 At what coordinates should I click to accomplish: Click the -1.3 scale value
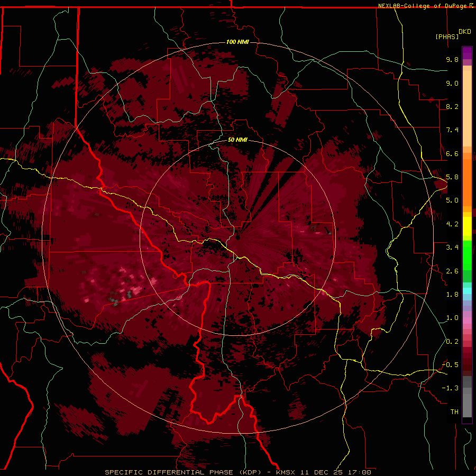click(x=450, y=388)
